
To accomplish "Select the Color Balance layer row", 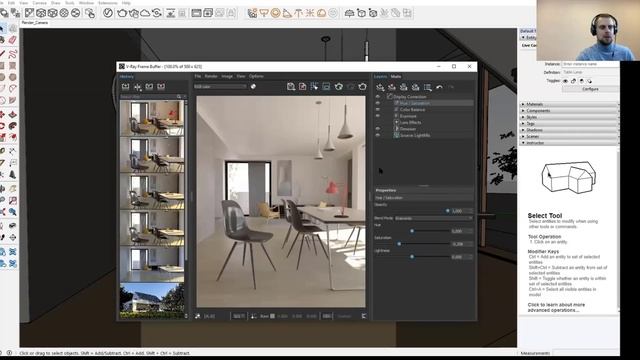I will click(x=412, y=109).
